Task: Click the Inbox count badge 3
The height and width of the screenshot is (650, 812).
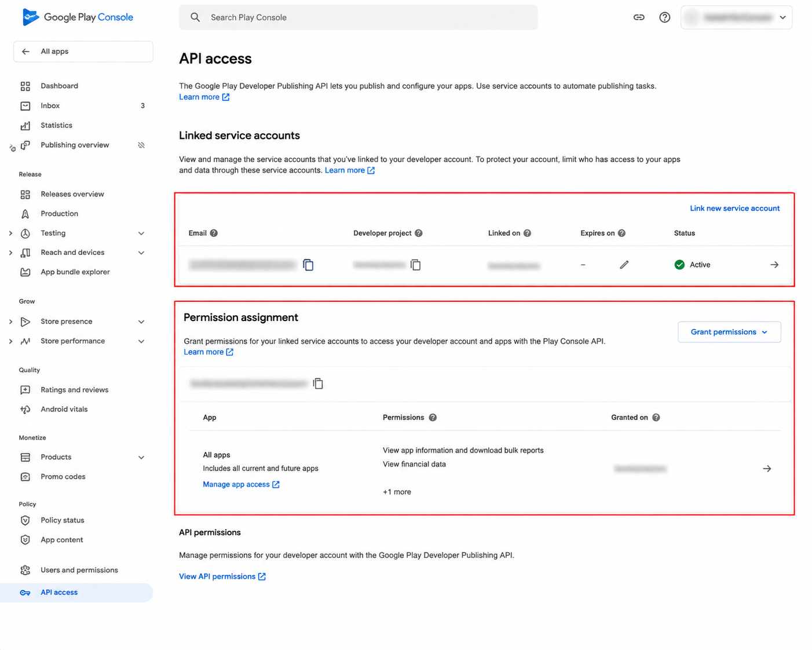Action: tap(142, 106)
